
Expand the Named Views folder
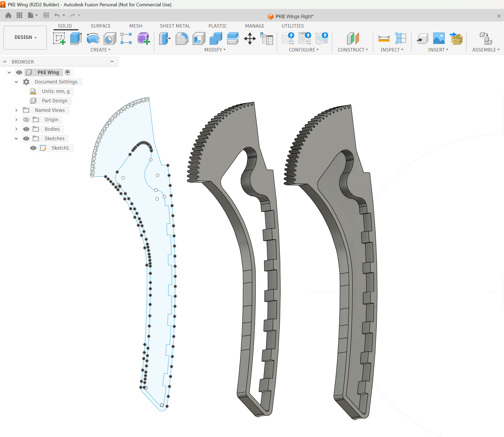(16, 110)
